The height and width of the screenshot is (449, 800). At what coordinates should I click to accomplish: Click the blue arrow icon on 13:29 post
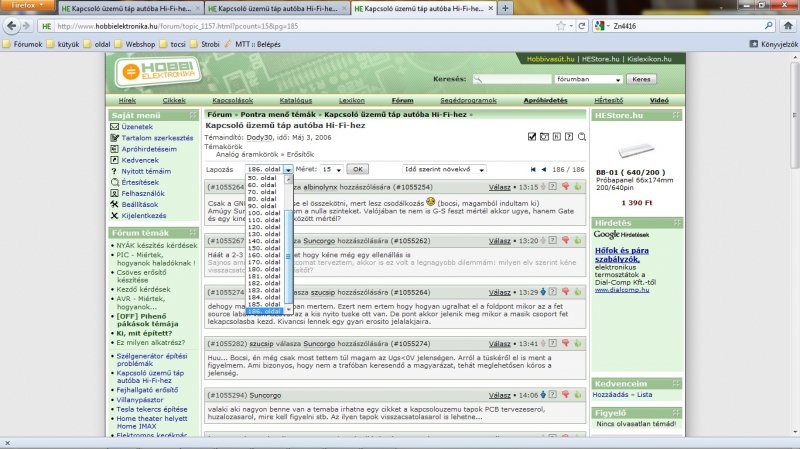(x=543, y=292)
